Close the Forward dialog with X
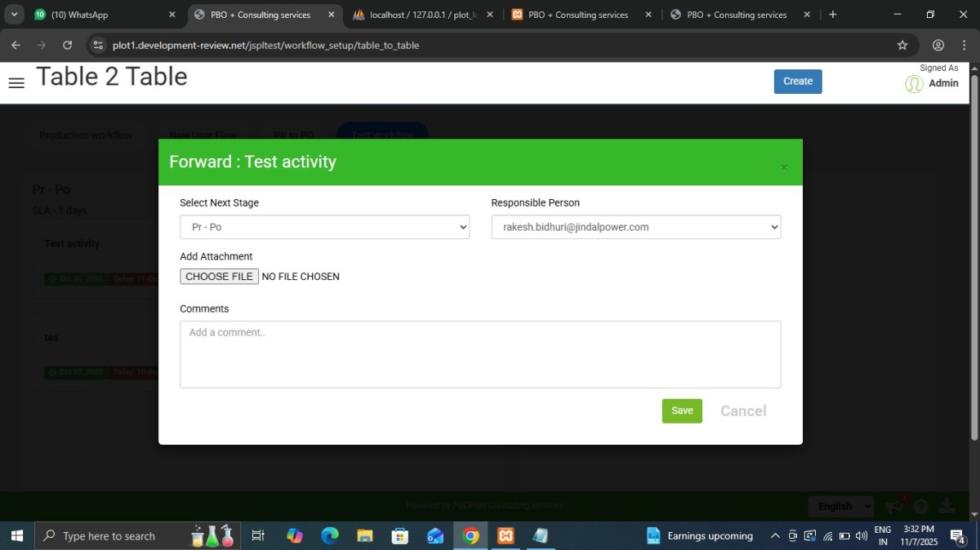 tap(784, 168)
